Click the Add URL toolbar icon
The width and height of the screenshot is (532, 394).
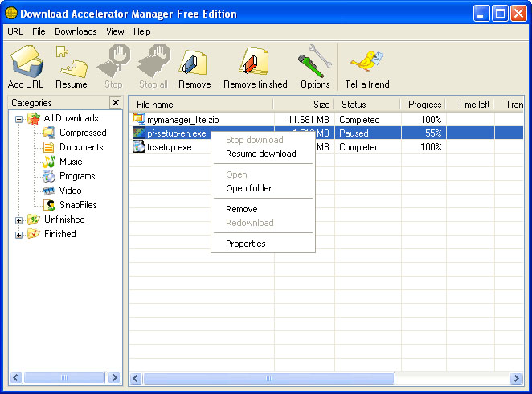point(26,62)
